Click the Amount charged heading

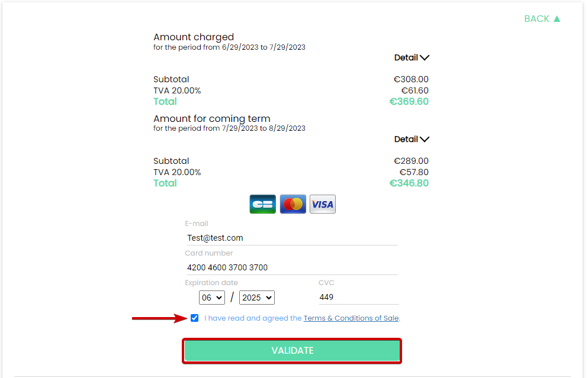[x=194, y=37]
